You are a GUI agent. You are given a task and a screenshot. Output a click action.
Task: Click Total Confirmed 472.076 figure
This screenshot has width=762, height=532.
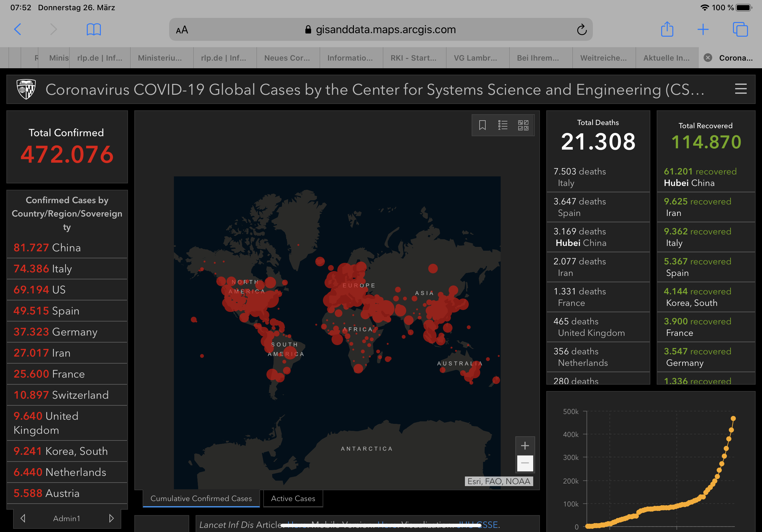(x=67, y=155)
